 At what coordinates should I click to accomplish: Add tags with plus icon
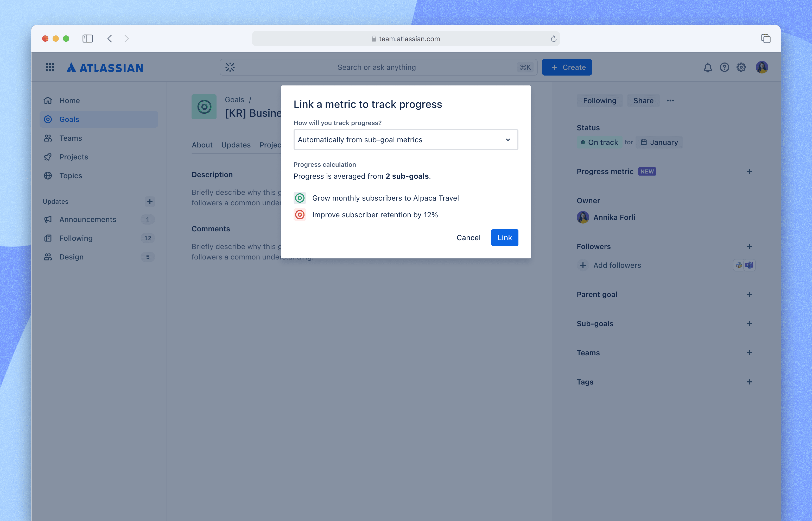pyautogui.click(x=749, y=382)
